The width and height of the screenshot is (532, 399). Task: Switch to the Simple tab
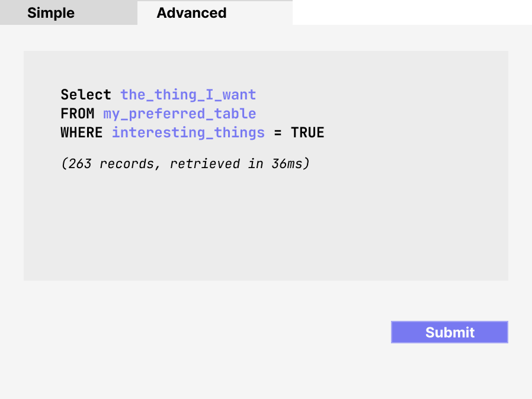click(51, 13)
